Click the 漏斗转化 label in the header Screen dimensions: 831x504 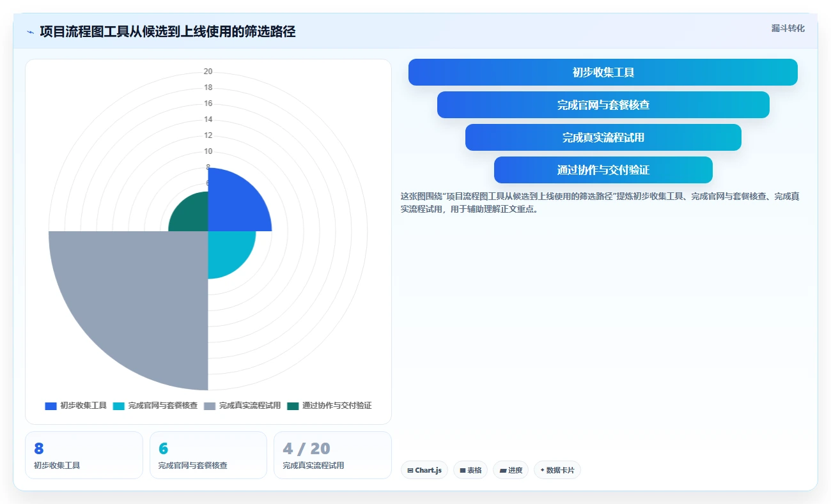(788, 28)
